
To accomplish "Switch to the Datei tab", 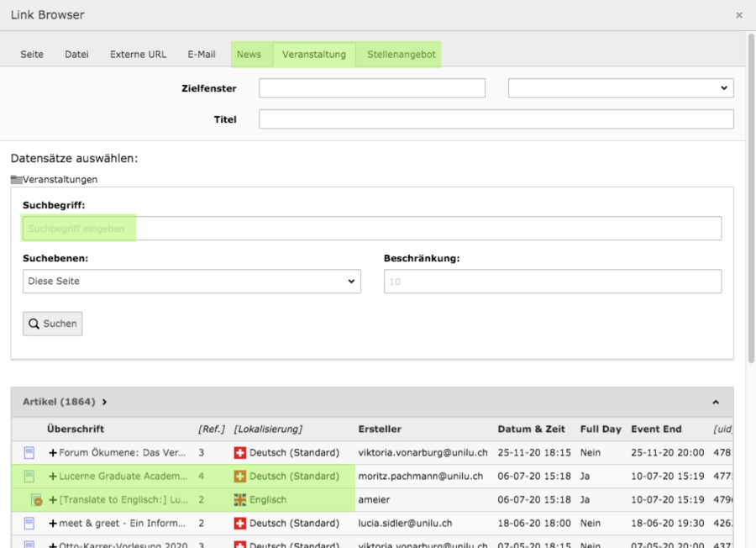I will pyautogui.click(x=76, y=55).
